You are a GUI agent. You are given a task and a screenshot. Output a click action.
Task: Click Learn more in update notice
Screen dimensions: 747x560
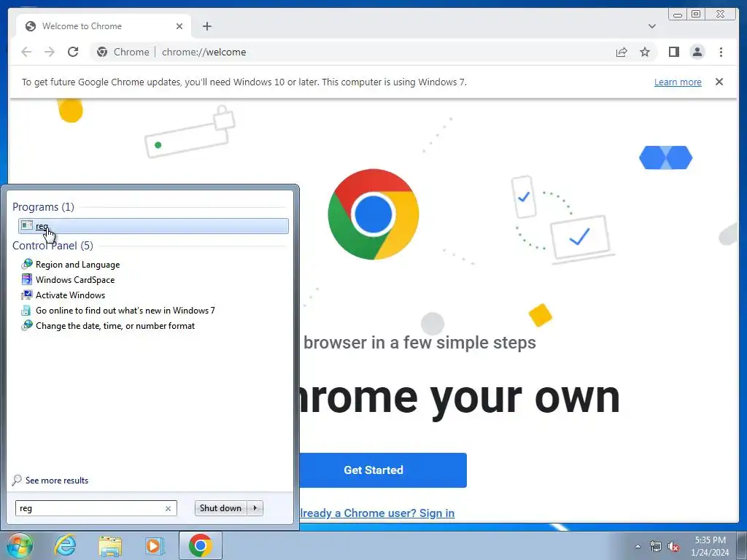tap(678, 82)
